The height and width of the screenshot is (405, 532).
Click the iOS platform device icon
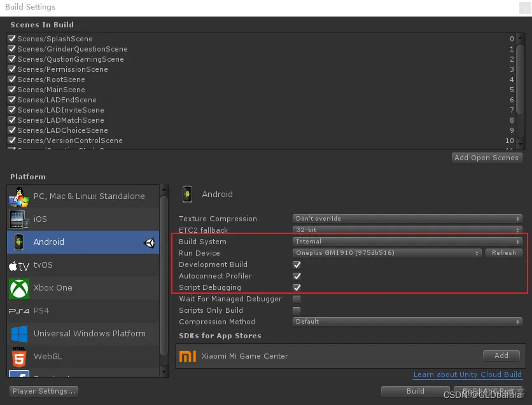[x=19, y=219]
